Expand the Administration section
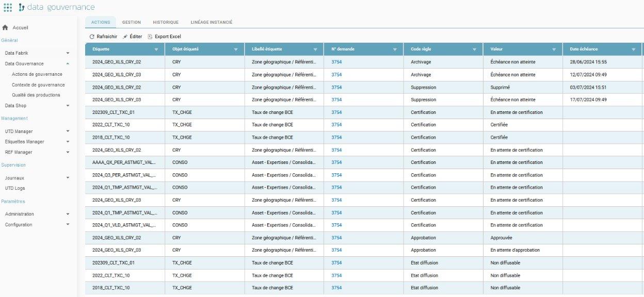 (x=68, y=214)
